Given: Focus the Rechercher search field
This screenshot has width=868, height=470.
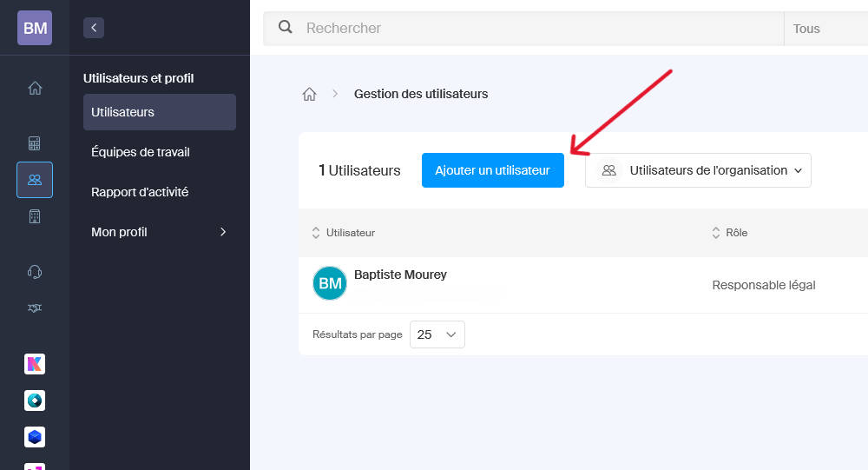Looking at the screenshot, I should (x=523, y=29).
